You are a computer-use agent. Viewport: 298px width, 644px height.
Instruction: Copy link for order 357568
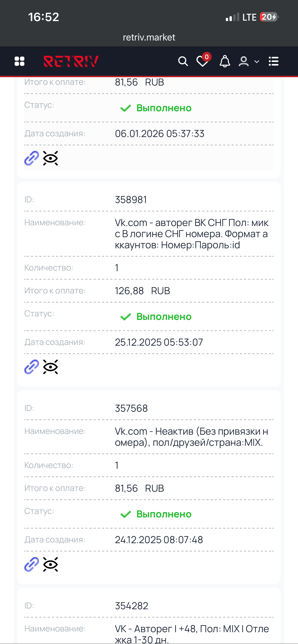(x=32, y=564)
